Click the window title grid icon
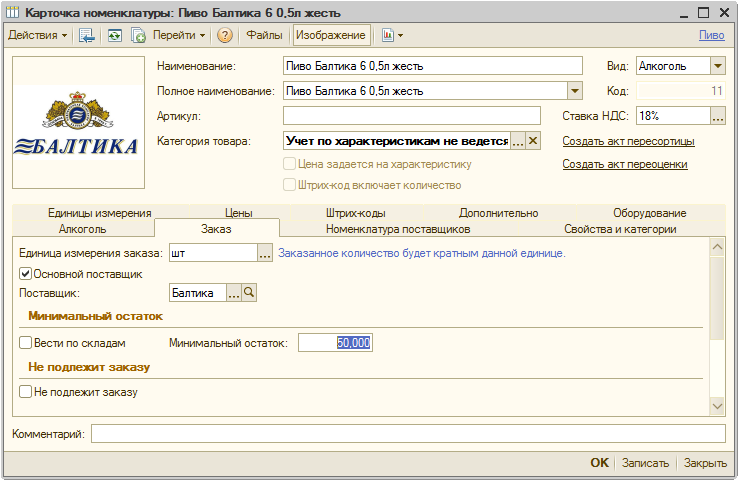 point(13,12)
